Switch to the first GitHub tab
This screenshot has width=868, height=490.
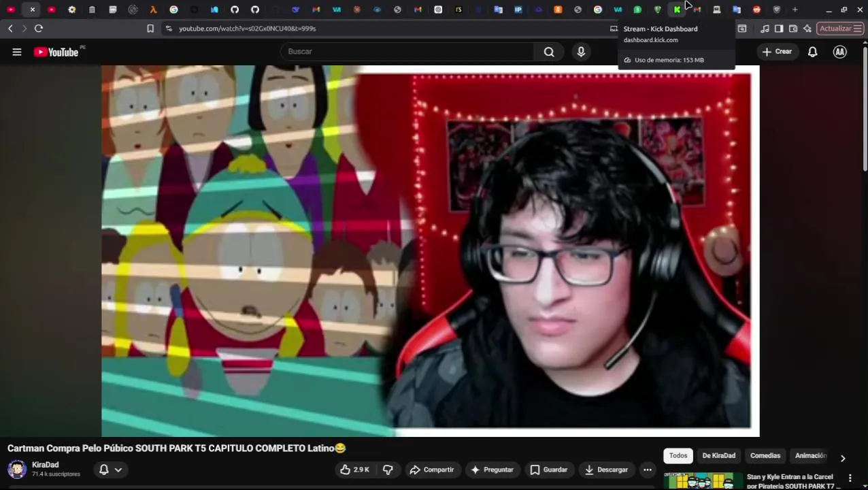pos(235,10)
